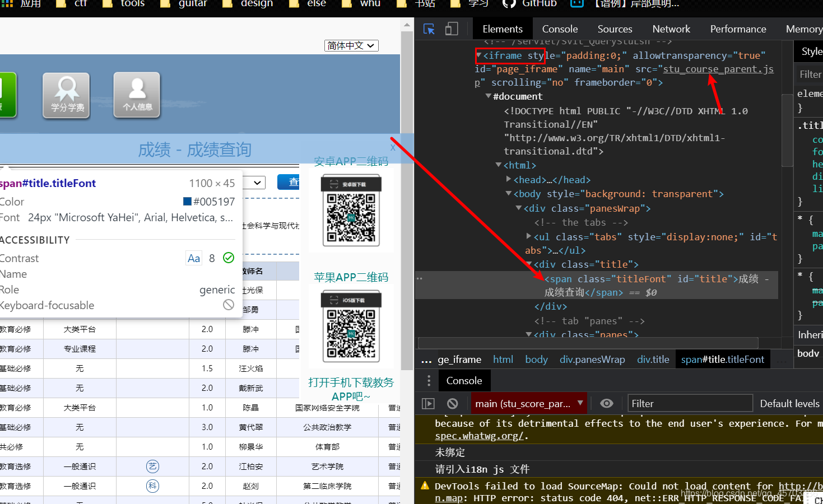Clear the console with the ban icon
The width and height of the screenshot is (823, 504).
point(453,404)
